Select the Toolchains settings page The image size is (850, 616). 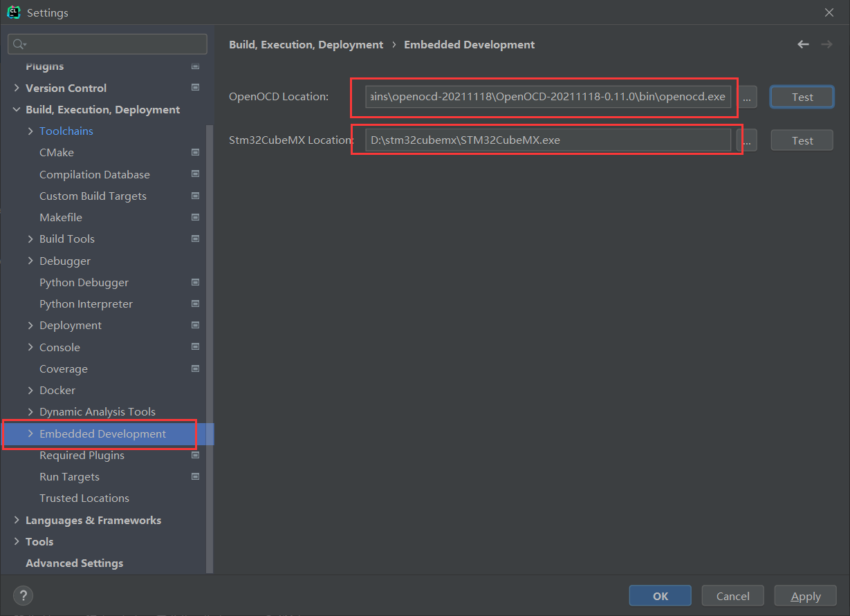(x=66, y=131)
